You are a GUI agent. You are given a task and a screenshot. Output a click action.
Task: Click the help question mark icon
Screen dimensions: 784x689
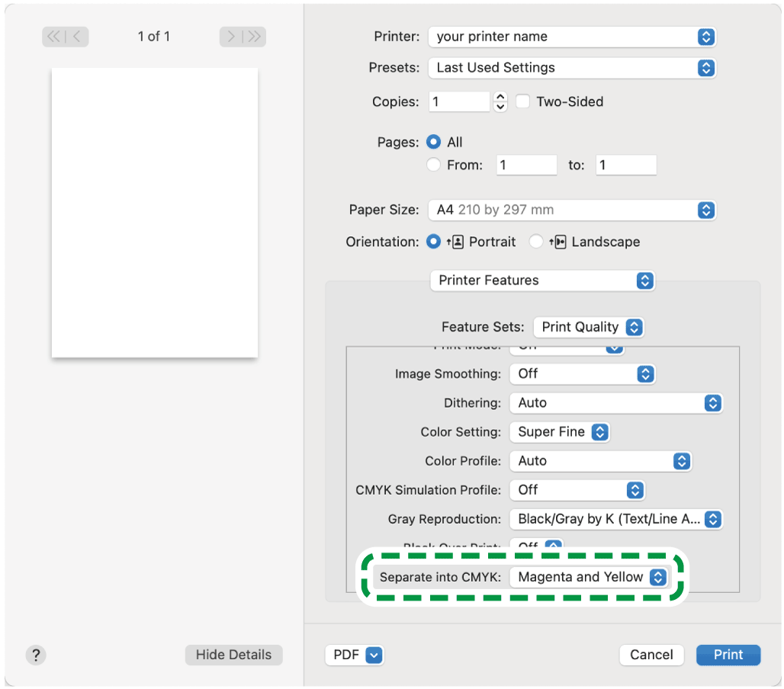click(x=36, y=655)
